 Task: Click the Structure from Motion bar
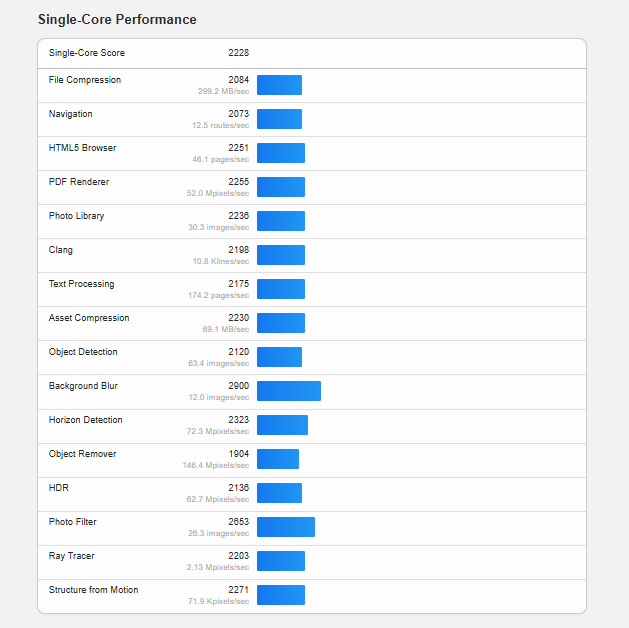(x=281, y=595)
